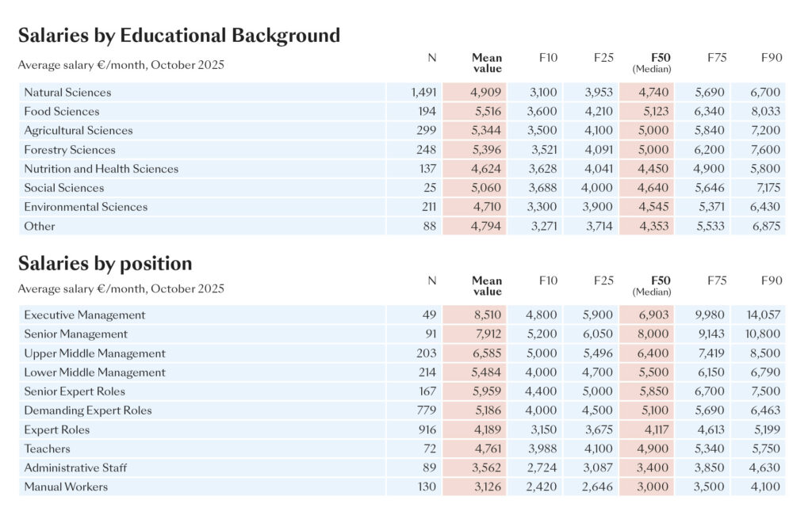Click Senior Expert Roles mean value 5,959
812x519 pixels.
(486, 391)
